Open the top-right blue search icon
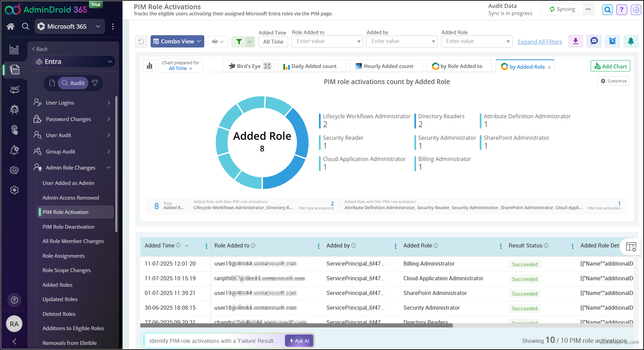Screen dimensions: 644x350 [608, 10]
